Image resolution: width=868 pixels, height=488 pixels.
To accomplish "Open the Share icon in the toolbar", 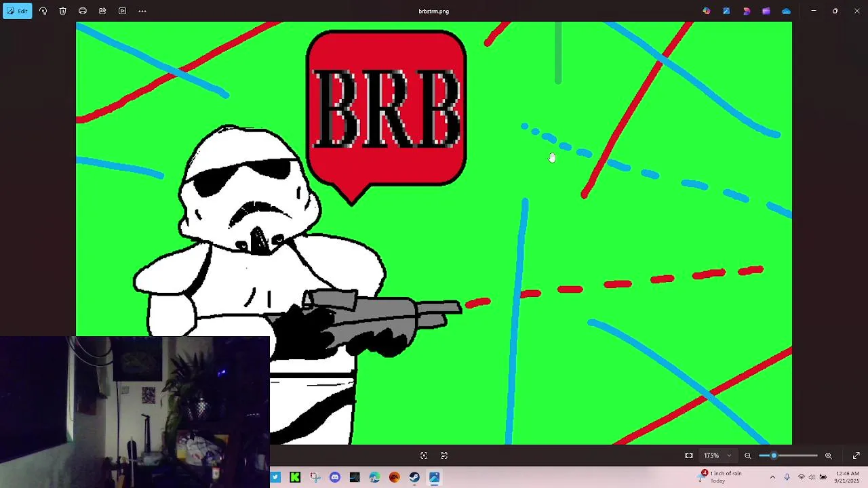I will tap(102, 11).
